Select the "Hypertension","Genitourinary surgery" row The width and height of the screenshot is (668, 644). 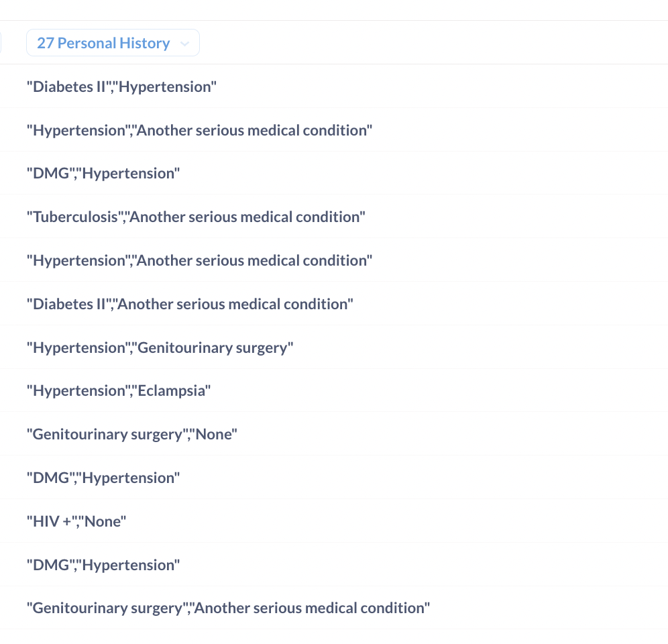pos(160,347)
